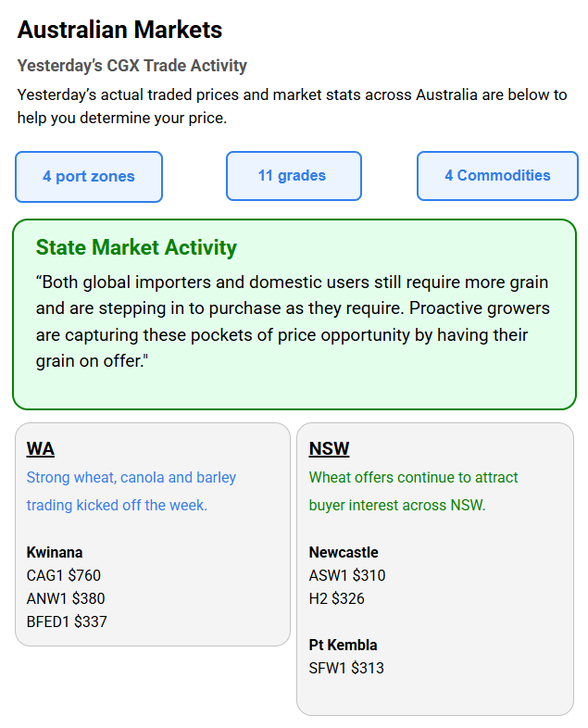Select the Kwinana port zone label
Viewport: 588px width, 728px height.
(55, 552)
